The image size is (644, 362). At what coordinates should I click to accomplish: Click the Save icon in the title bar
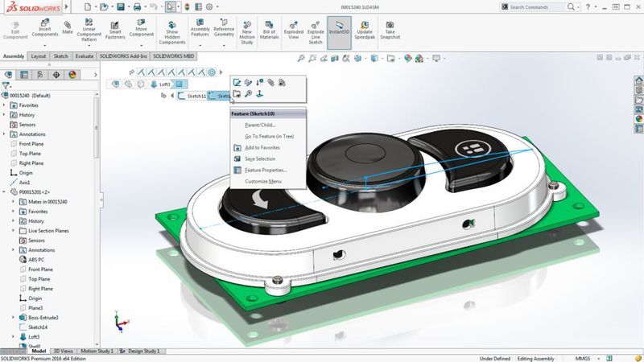point(120,6)
